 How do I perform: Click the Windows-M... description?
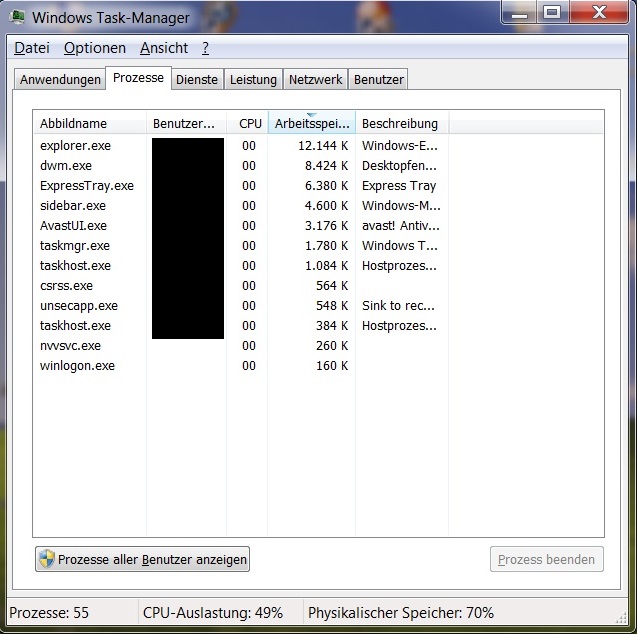[x=401, y=206]
